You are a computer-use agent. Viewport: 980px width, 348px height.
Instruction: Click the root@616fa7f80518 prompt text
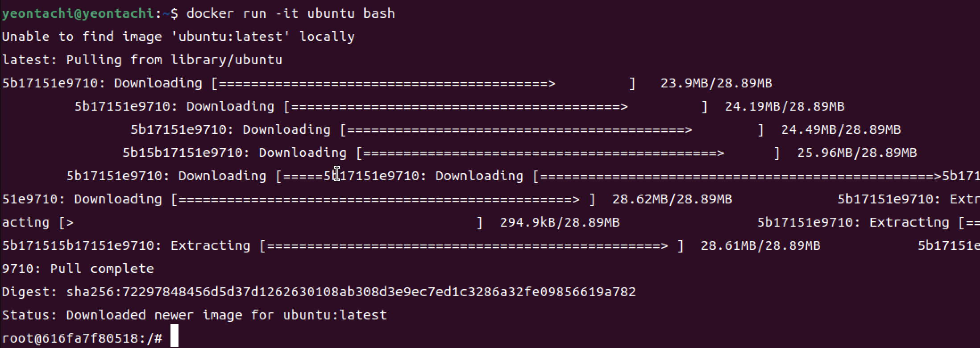click(x=82, y=338)
